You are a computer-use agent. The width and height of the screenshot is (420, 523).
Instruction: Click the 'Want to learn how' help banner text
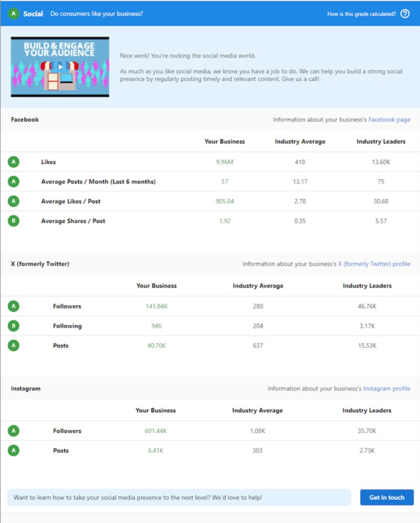[x=137, y=497]
